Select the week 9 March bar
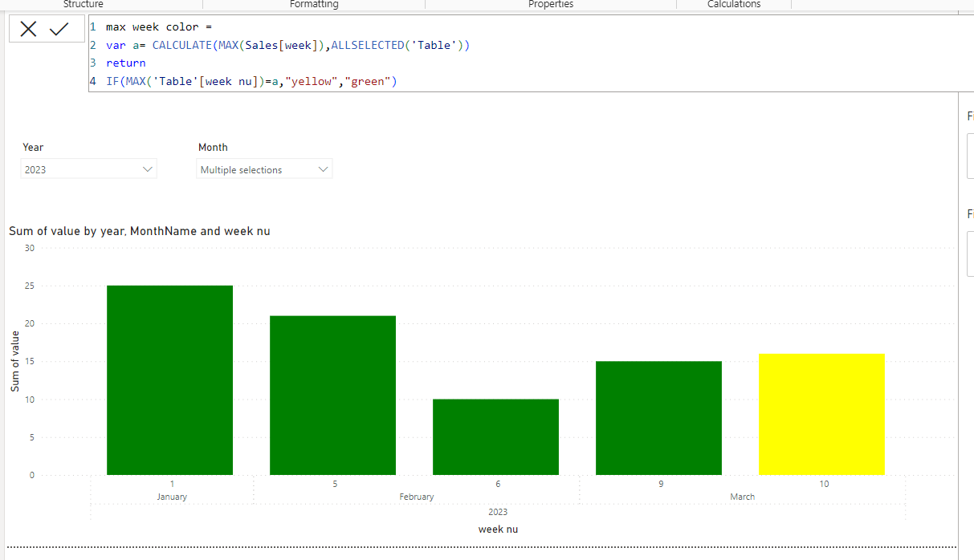Viewport: 974px width, 560px height. [x=658, y=418]
